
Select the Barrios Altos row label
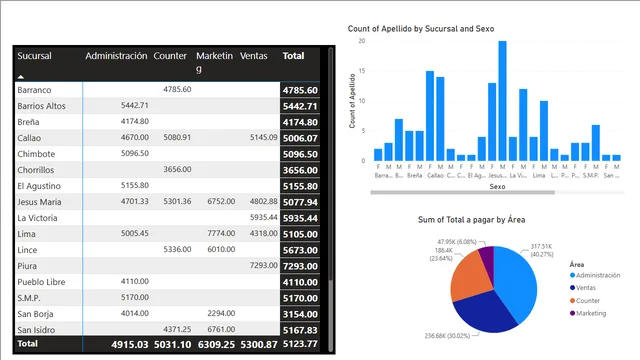click(x=41, y=106)
